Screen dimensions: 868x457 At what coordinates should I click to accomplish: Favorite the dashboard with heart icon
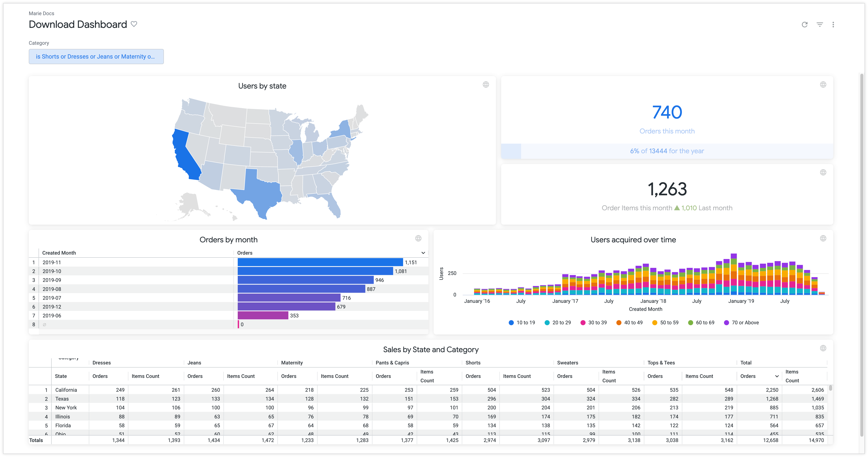click(134, 24)
